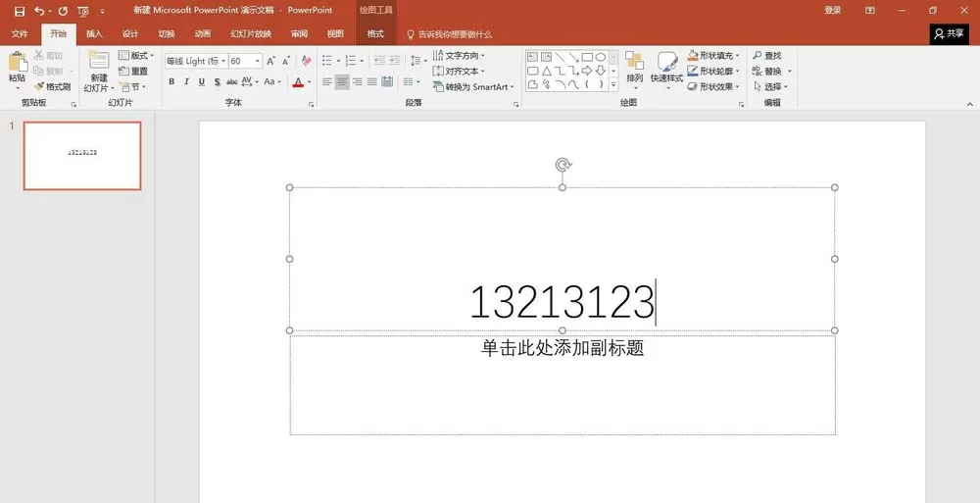Expand Align Text (对齐文本) dropdown
Image resolution: width=980 pixels, height=503 pixels.
pyautogui.click(x=460, y=72)
